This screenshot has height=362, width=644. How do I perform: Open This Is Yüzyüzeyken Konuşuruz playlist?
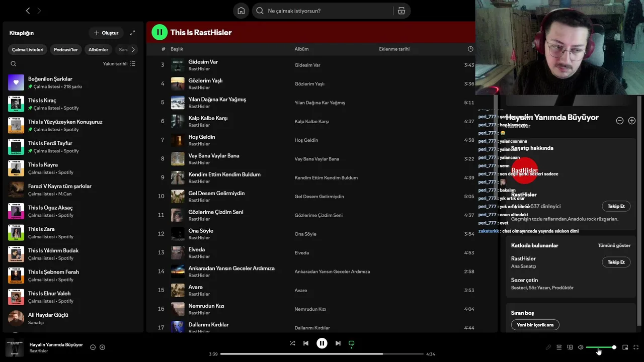click(x=73, y=125)
